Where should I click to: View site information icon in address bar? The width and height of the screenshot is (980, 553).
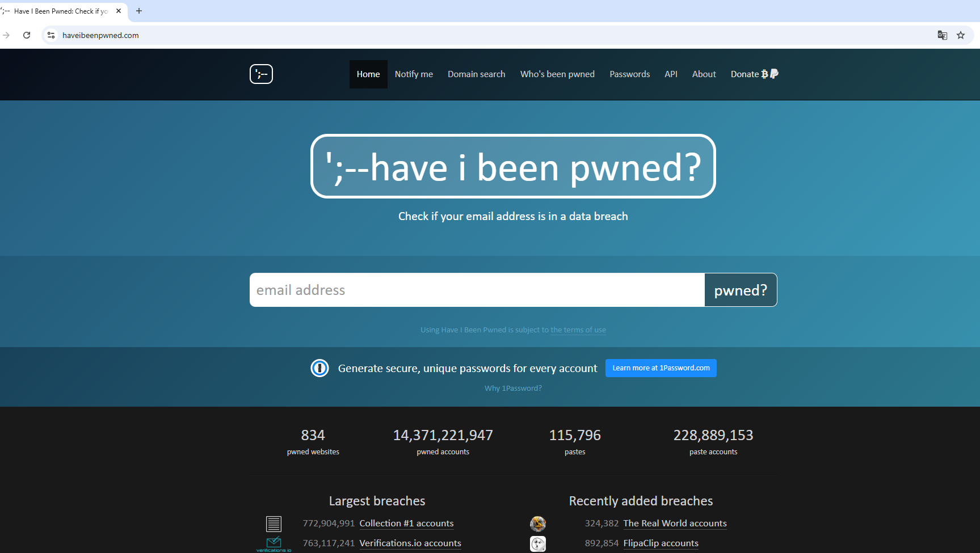pos(51,35)
